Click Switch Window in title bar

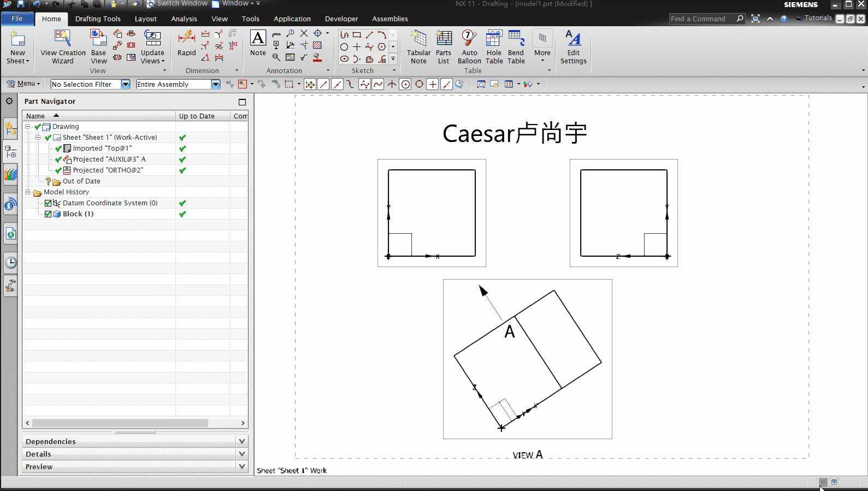pos(176,4)
